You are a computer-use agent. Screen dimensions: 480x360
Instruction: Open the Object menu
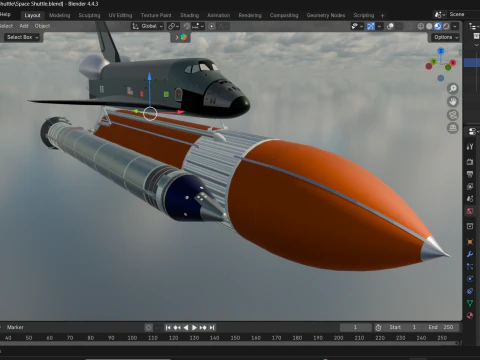click(42, 26)
